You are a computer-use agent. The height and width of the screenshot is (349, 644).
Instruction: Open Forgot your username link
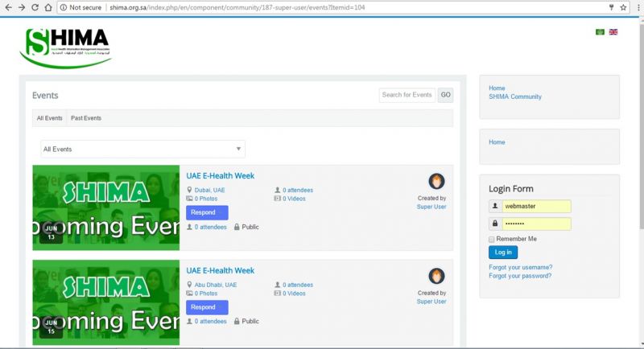pos(520,268)
